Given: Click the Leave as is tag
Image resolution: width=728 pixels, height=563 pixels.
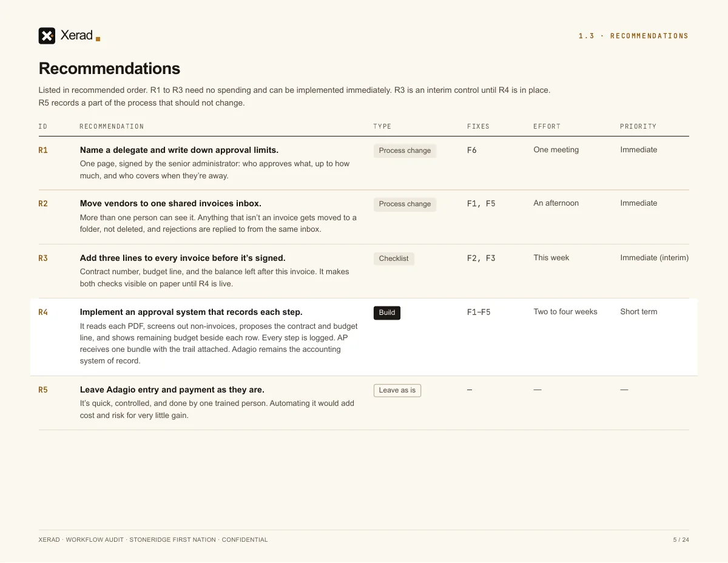Looking at the screenshot, I should click(x=397, y=391).
